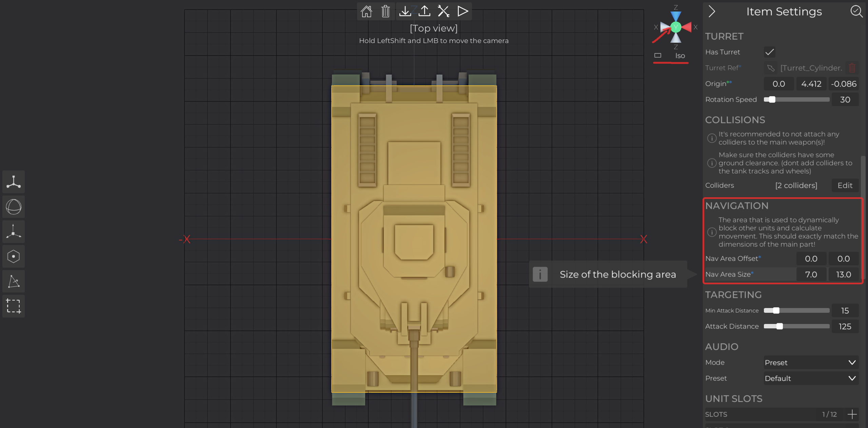Collapse Item Settings panel with chevron
The image size is (868, 428).
point(712,12)
